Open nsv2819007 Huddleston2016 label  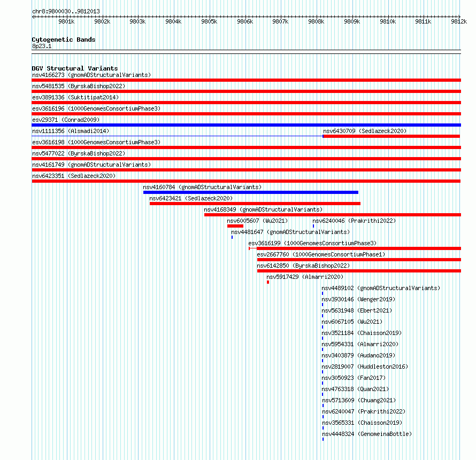[x=365, y=367]
